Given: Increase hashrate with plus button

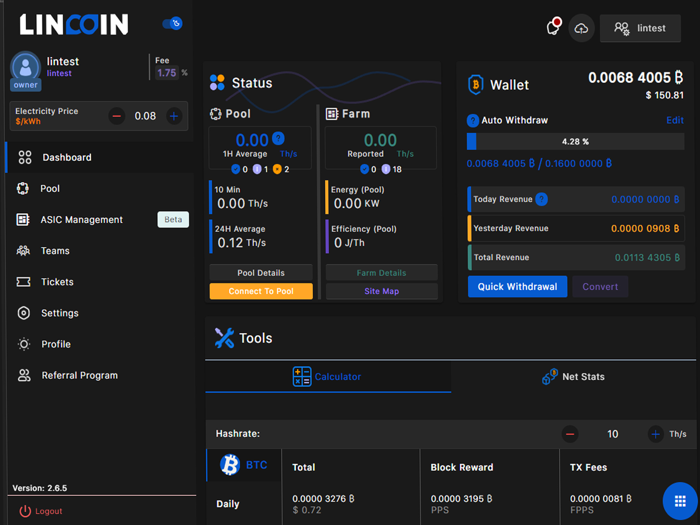Looking at the screenshot, I should click(x=655, y=434).
